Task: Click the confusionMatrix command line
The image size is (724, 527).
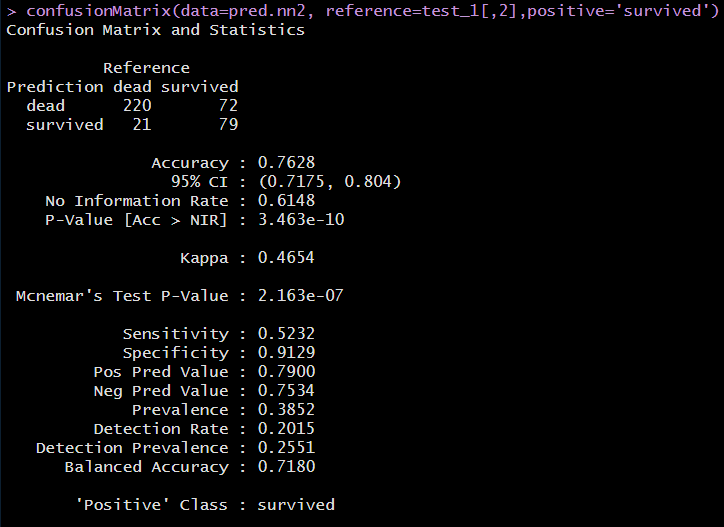Action: pyautogui.click(x=362, y=11)
